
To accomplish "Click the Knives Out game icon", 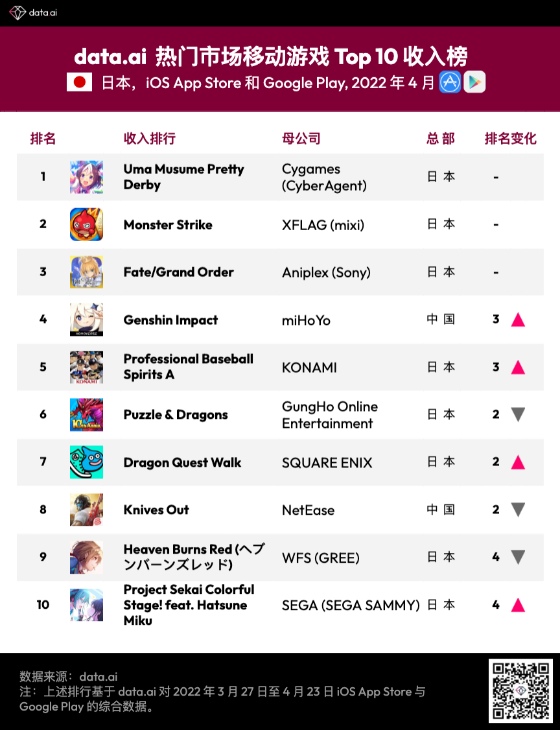I will click(x=86, y=510).
